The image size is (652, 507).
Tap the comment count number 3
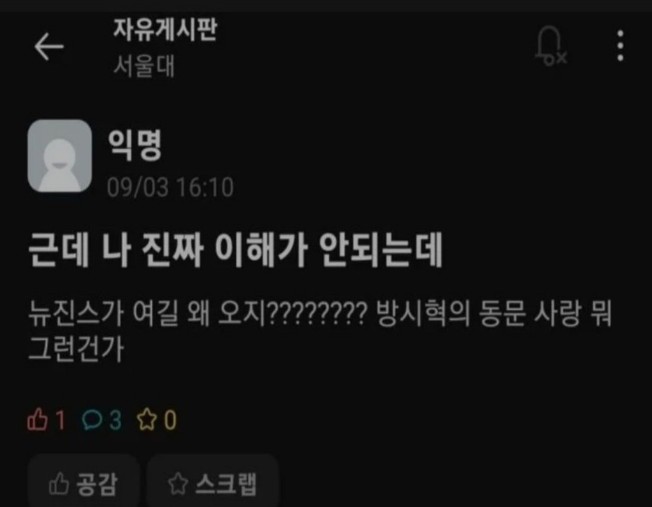116,420
